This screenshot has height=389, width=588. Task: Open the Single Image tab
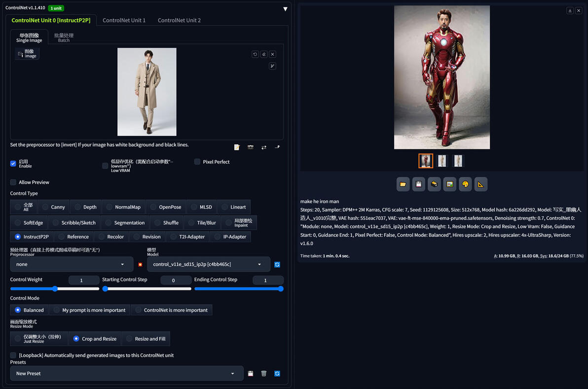click(x=29, y=37)
